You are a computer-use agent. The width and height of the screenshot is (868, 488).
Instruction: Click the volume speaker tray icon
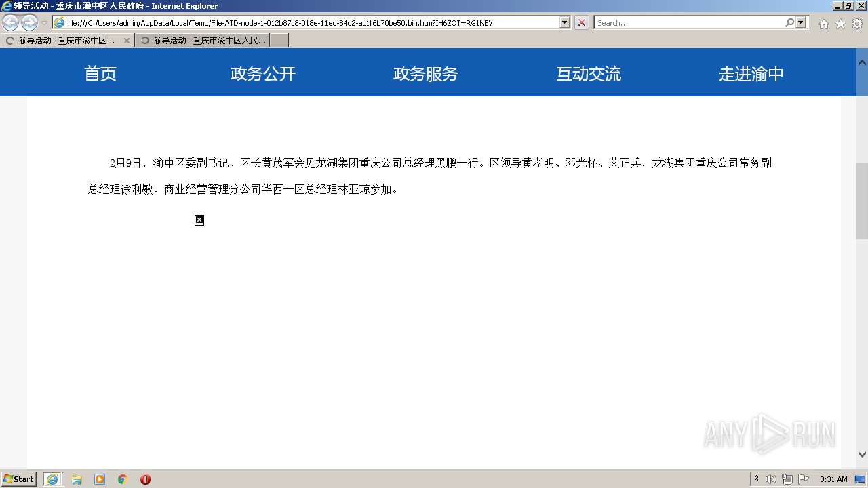pyautogui.click(x=771, y=479)
